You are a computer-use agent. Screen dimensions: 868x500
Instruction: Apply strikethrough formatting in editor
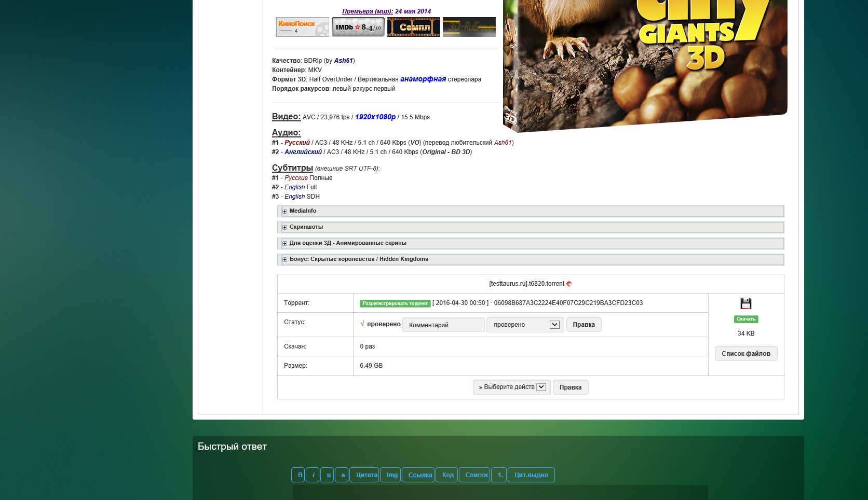pos(343,475)
